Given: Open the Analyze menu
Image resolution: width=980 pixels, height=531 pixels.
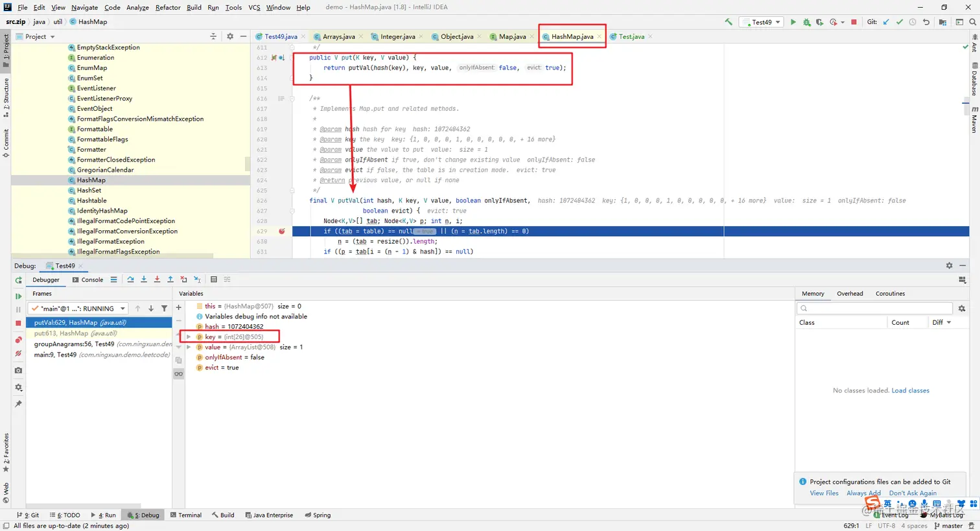Looking at the screenshot, I should [137, 7].
